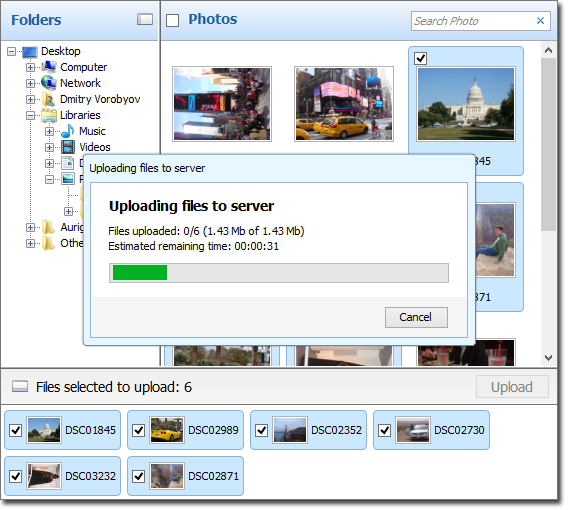Click the Computer icon in tree
The height and width of the screenshot is (510, 568).
tap(49, 67)
